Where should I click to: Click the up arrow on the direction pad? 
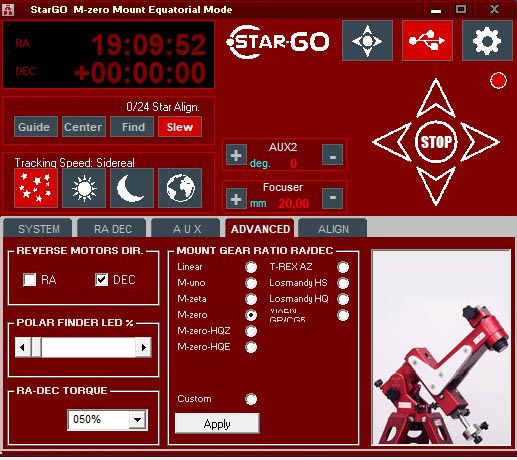[x=436, y=98]
